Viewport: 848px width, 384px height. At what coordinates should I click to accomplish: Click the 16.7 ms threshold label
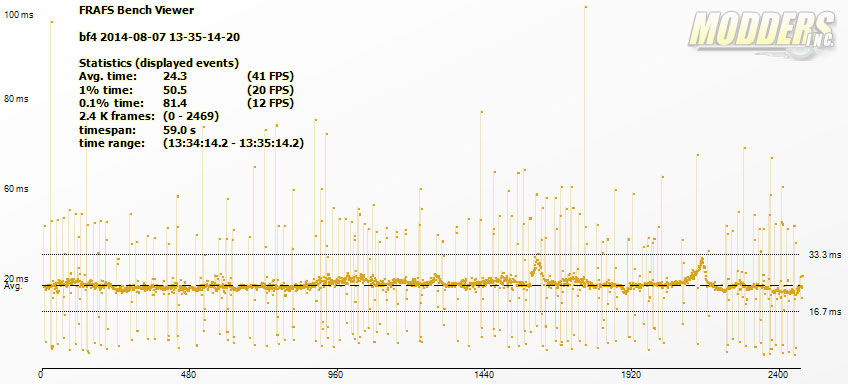(825, 312)
